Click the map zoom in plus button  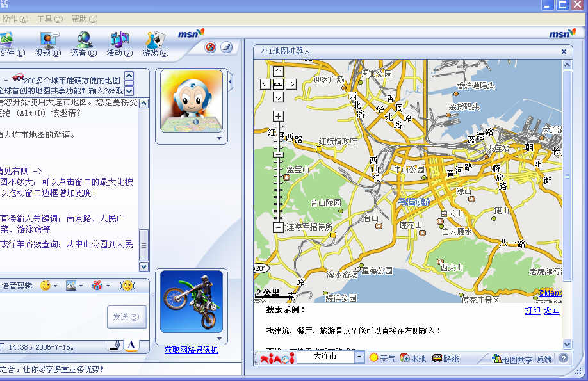(278, 116)
